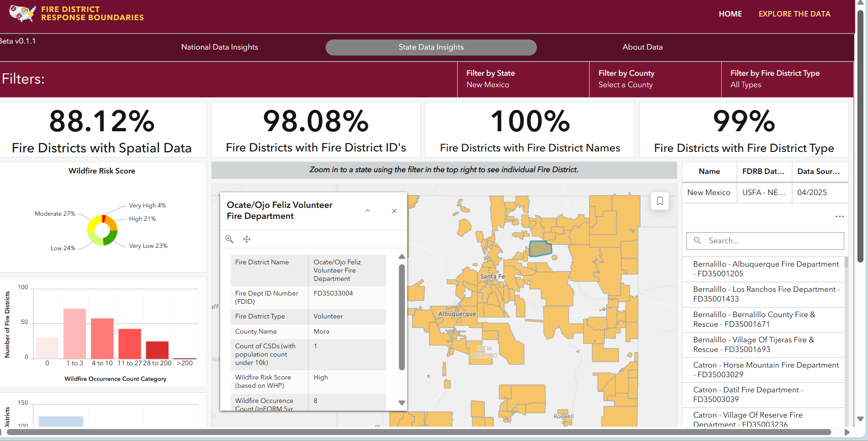Click the zoom-to icon in the popup
Image resolution: width=868 pixels, height=441 pixels.
pos(229,239)
